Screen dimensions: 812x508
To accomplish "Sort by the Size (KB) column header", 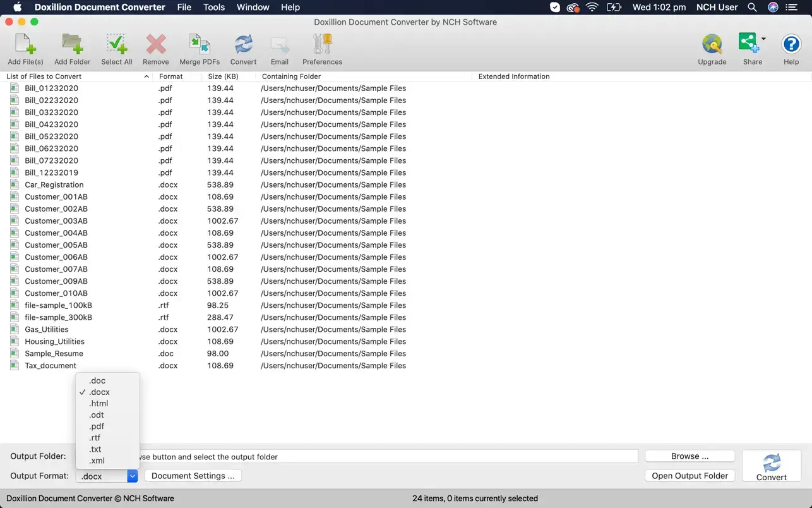I will point(229,76).
